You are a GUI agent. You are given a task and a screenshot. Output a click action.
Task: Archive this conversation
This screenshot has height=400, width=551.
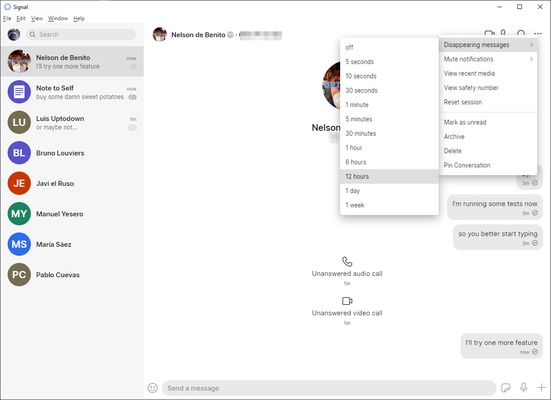click(488, 136)
